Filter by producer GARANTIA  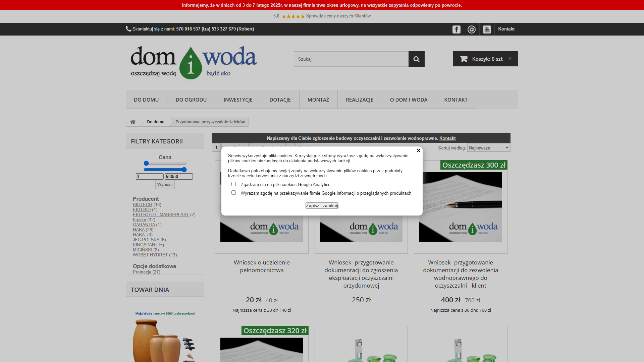click(x=144, y=225)
